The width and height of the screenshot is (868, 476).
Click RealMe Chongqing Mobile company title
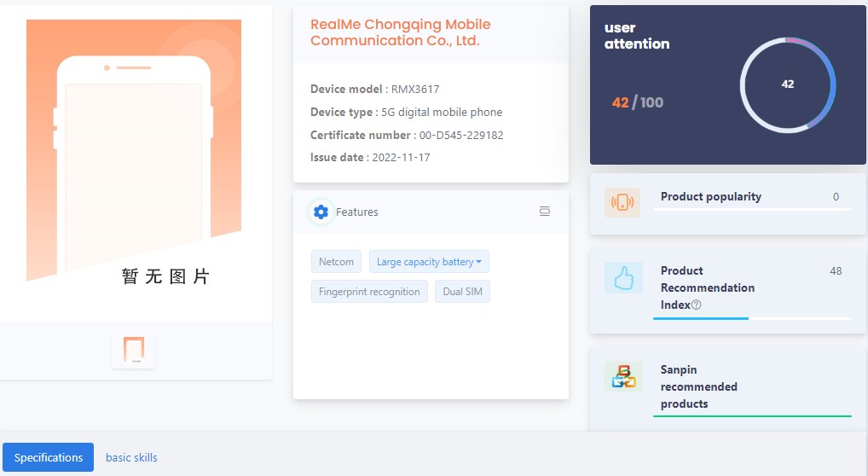pos(400,32)
